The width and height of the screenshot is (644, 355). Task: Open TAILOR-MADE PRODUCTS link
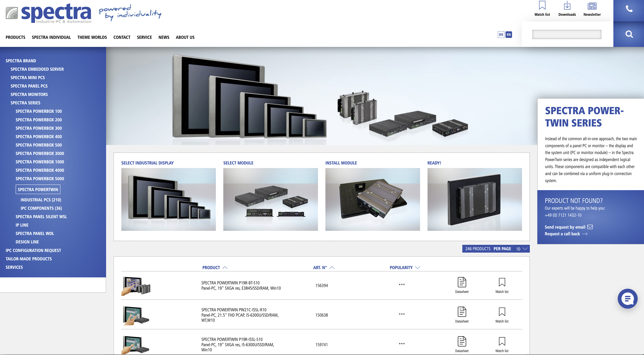29,259
